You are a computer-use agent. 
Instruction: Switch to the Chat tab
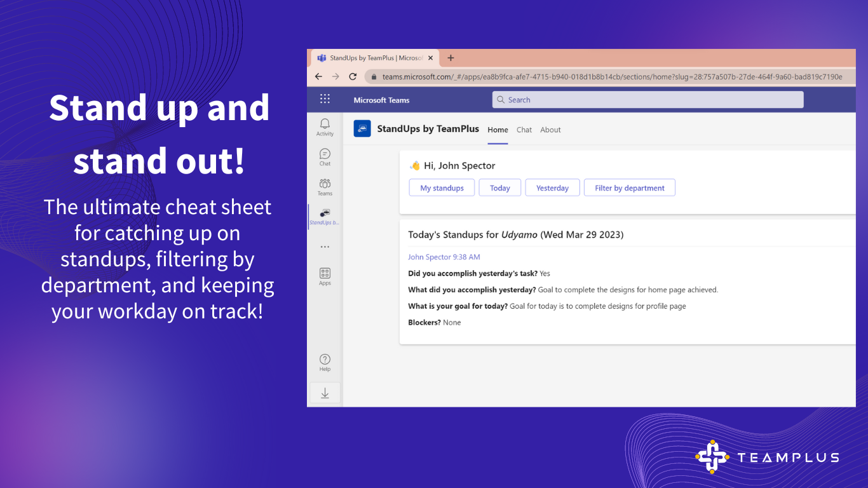[524, 130]
